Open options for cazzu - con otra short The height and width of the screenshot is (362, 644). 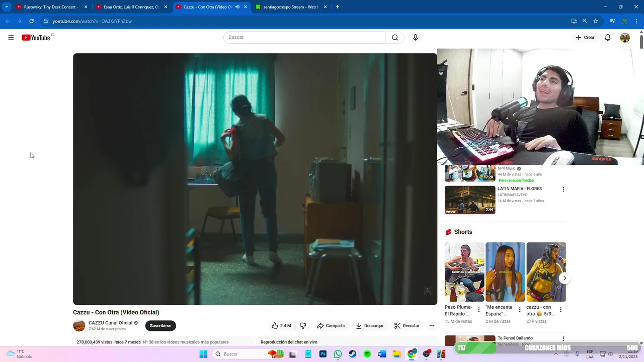[x=560, y=310]
